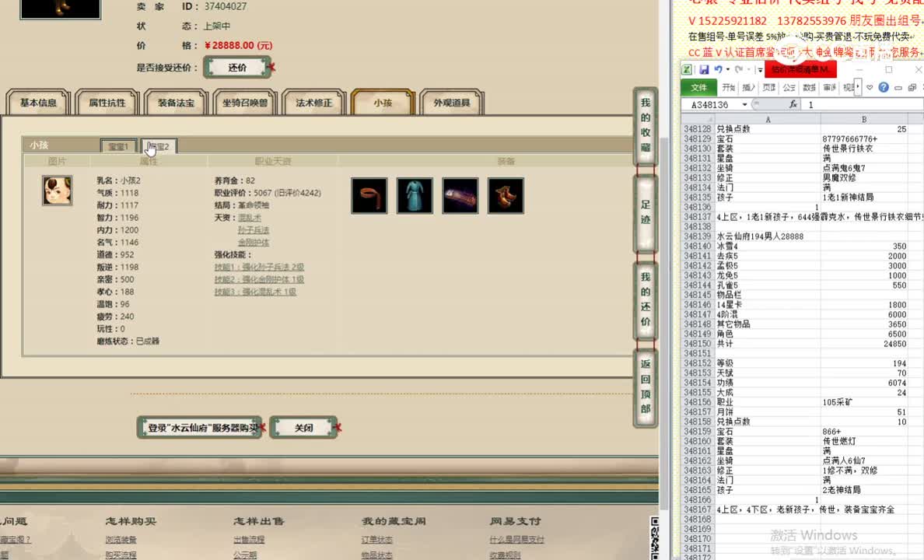
Task: Switch to the 数据 ribbon tab
Action: coord(810,87)
